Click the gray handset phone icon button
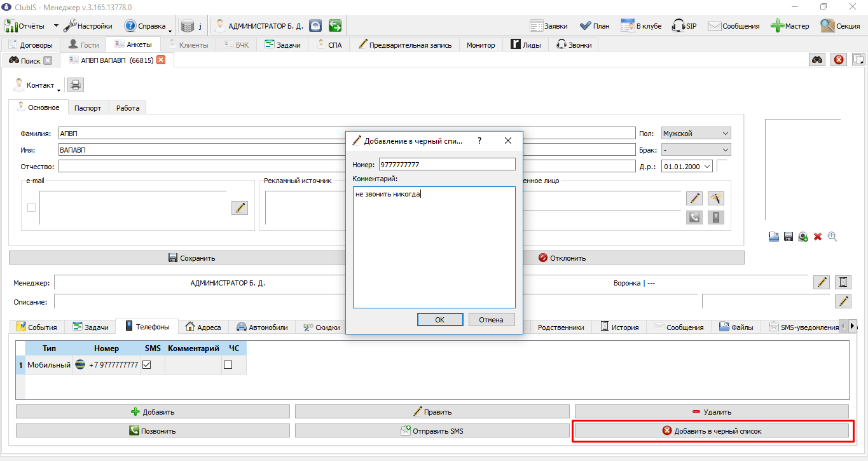 pyautogui.click(x=694, y=217)
